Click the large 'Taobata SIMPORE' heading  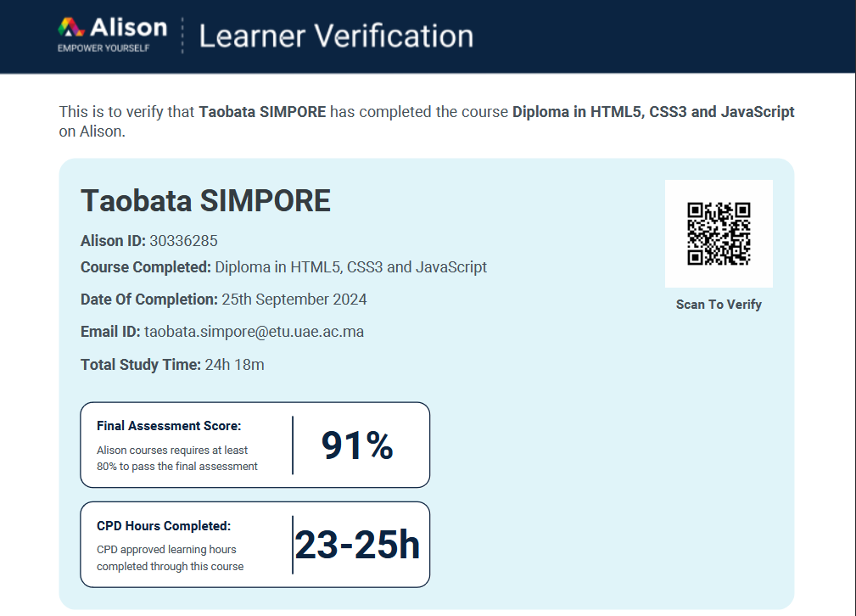[205, 200]
